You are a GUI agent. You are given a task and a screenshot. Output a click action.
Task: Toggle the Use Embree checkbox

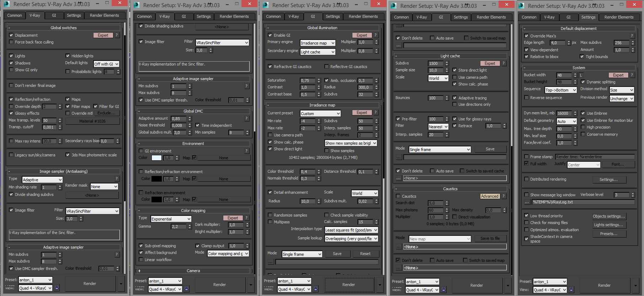tap(583, 113)
